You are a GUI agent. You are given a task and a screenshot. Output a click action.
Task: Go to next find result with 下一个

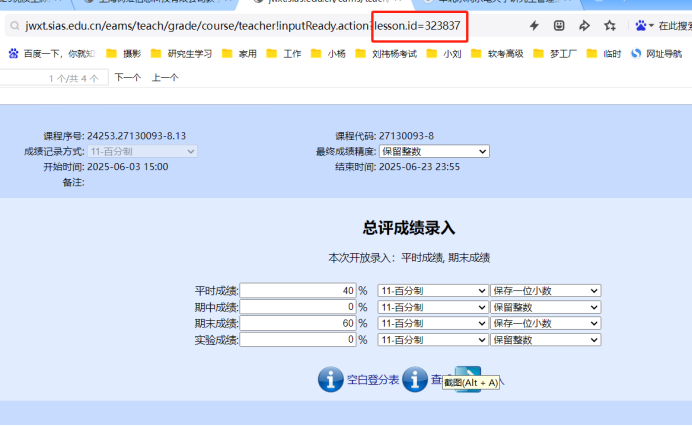(x=128, y=78)
